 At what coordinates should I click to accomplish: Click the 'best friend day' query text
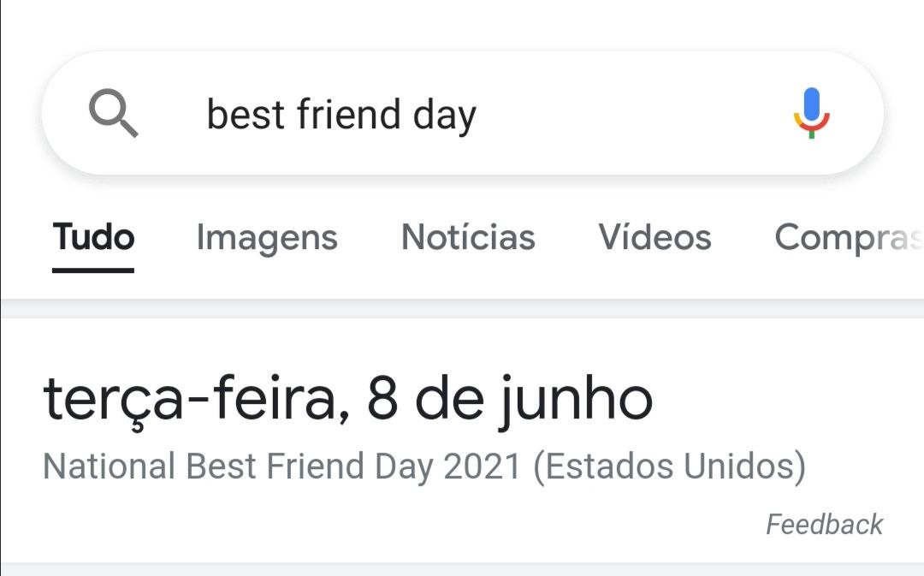(x=341, y=115)
